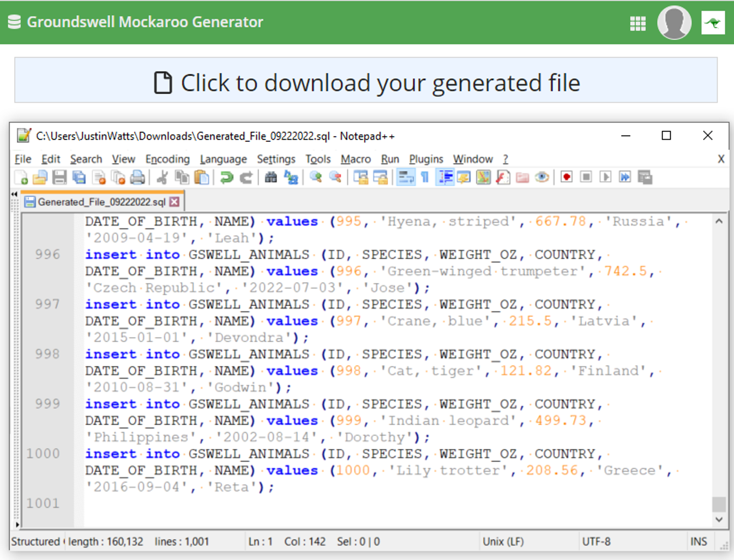Toggle synchronize horizontal scrolling icon
The image size is (734, 560).
pyautogui.click(x=380, y=177)
